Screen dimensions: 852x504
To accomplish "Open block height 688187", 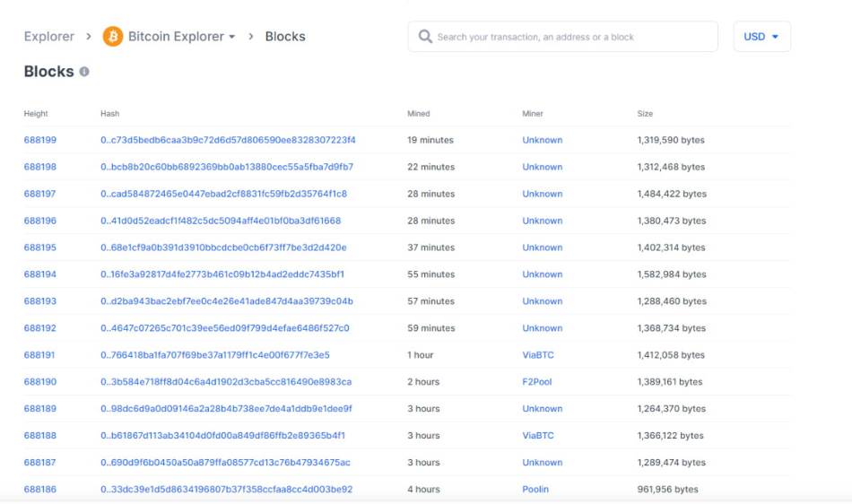I will point(39,463).
